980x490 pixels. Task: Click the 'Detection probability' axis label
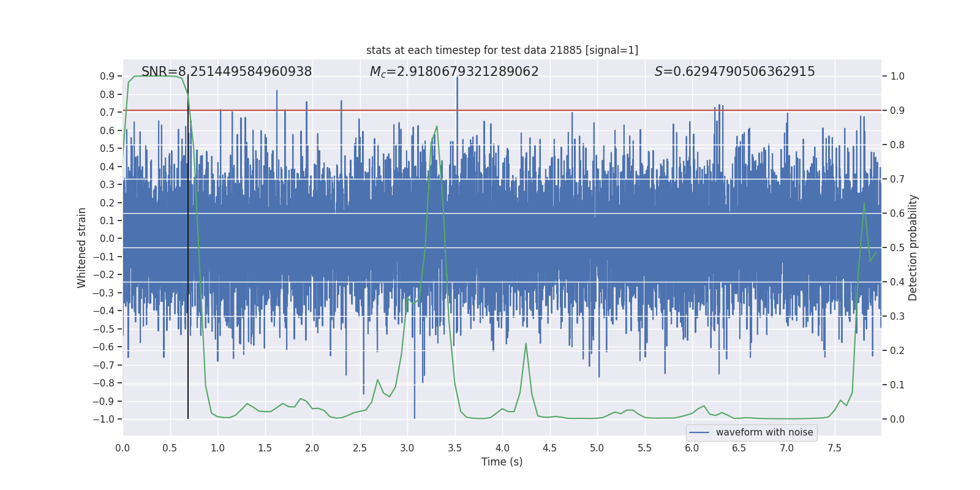pos(913,247)
